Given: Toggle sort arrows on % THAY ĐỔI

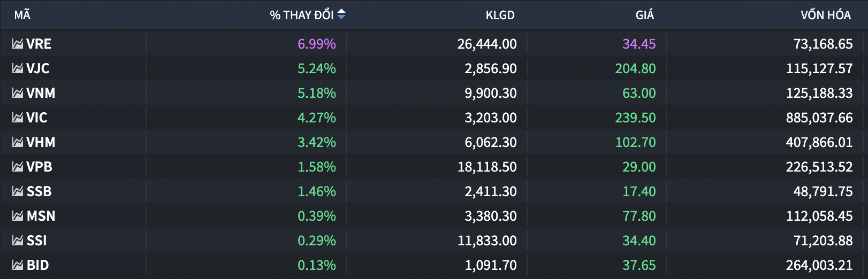Looking at the screenshot, I should [x=341, y=14].
